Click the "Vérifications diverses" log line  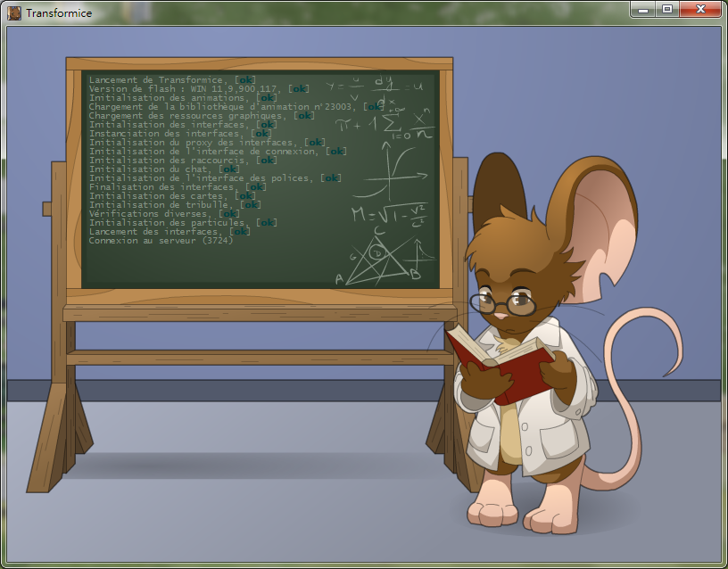(x=153, y=214)
